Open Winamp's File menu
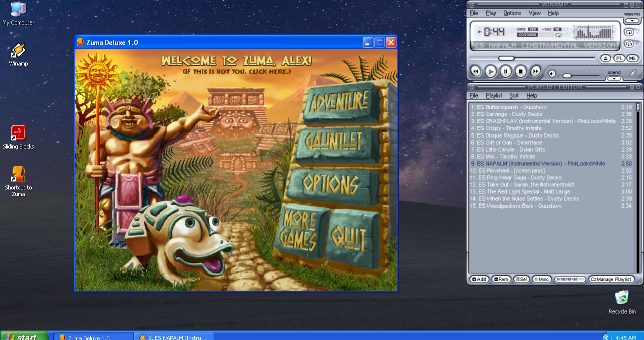 pyautogui.click(x=474, y=13)
